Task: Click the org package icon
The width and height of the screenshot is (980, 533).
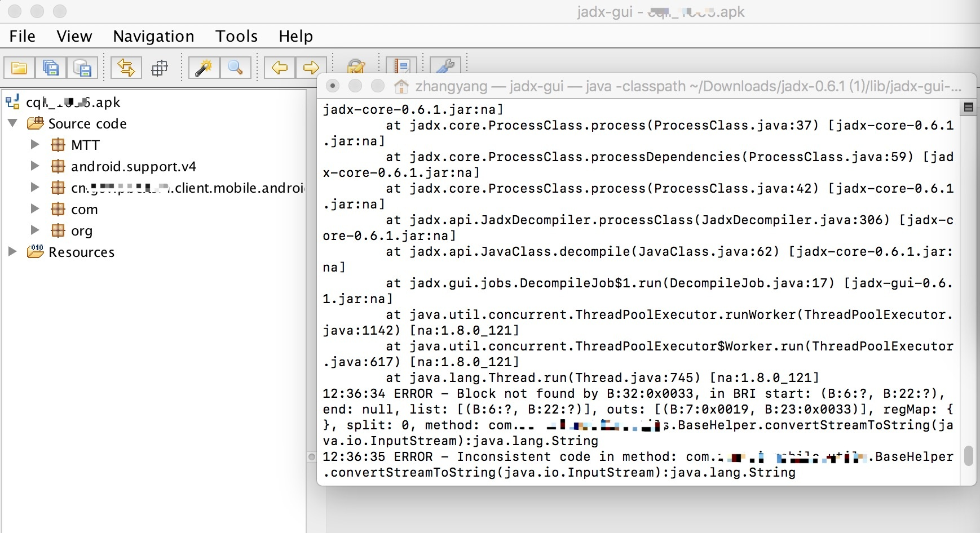Action: [x=58, y=230]
